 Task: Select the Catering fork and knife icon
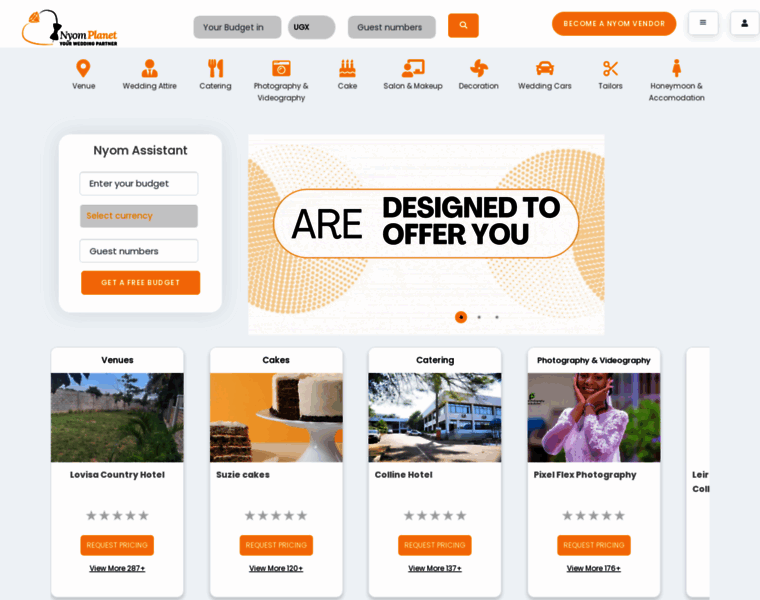(x=215, y=68)
